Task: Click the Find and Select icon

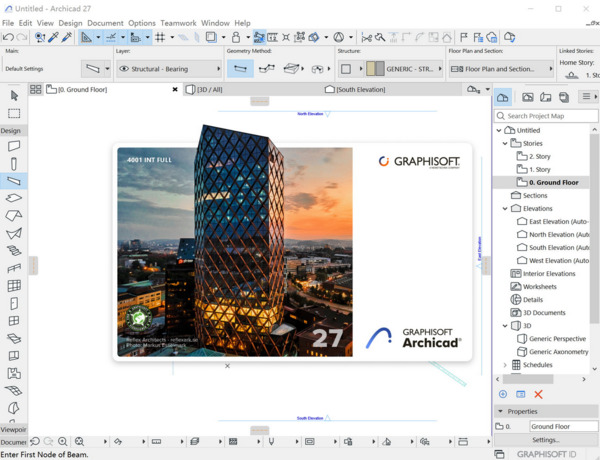Action: [x=39, y=37]
